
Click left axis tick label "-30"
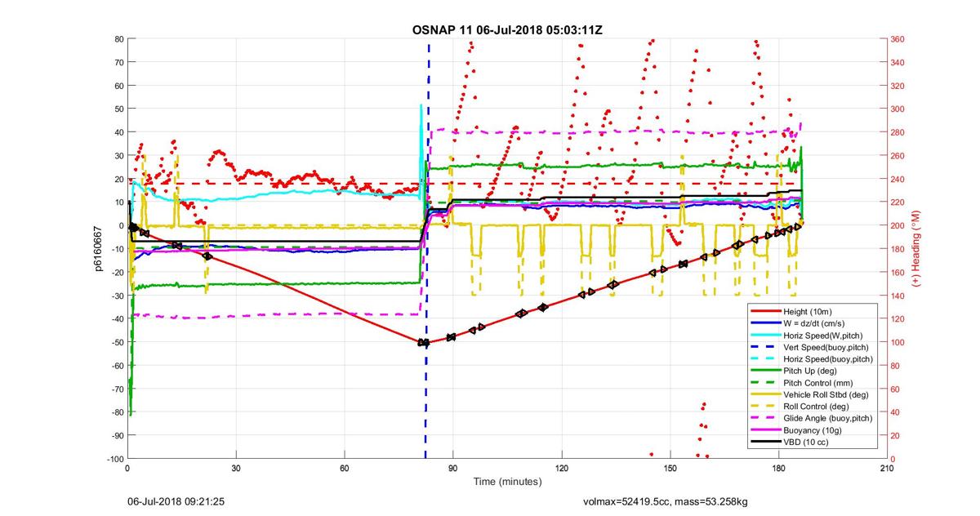pos(117,296)
